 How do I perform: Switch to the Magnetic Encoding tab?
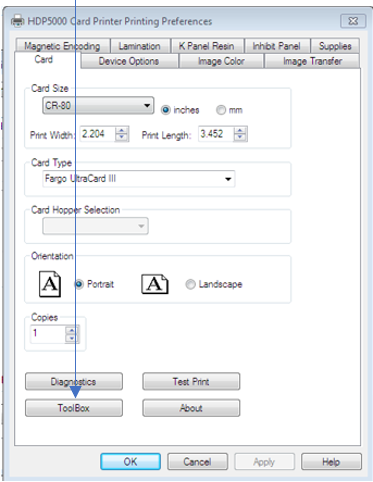pyautogui.click(x=62, y=46)
